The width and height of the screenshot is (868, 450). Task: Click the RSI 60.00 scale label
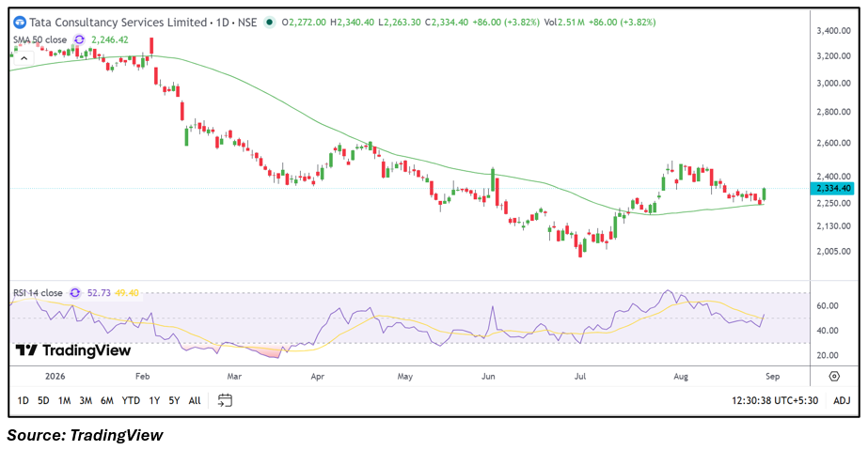click(x=828, y=305)
